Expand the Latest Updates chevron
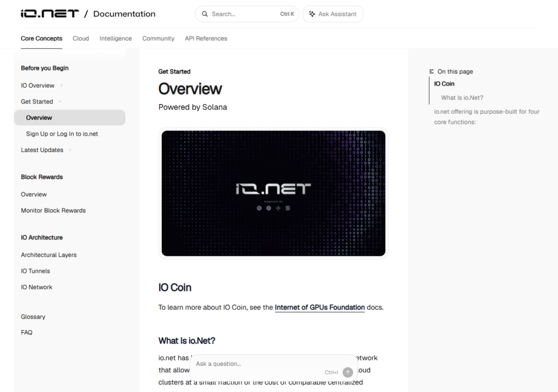The width and height of the screenshot is (558, 392). coord(70,150)
